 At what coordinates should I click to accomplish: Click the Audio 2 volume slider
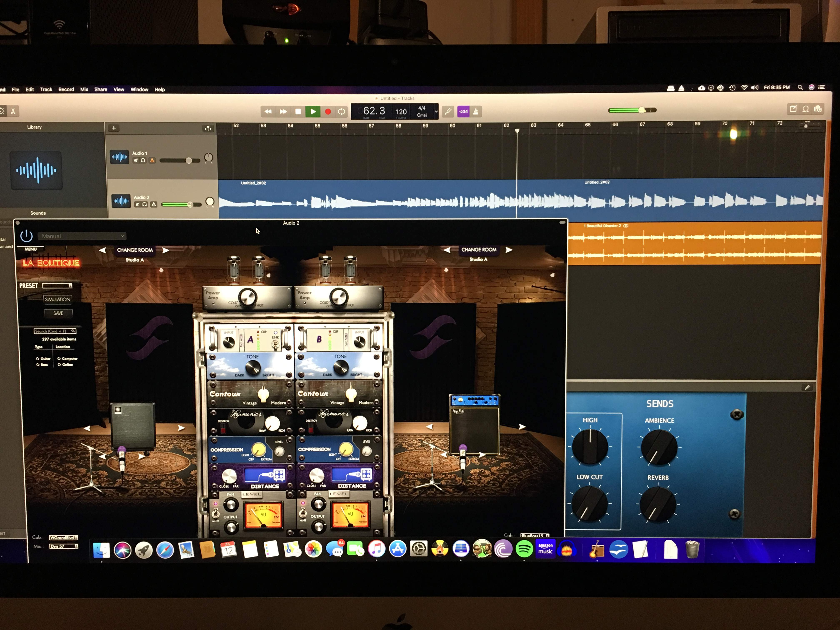pyautogui.click(x=181, y=205)
